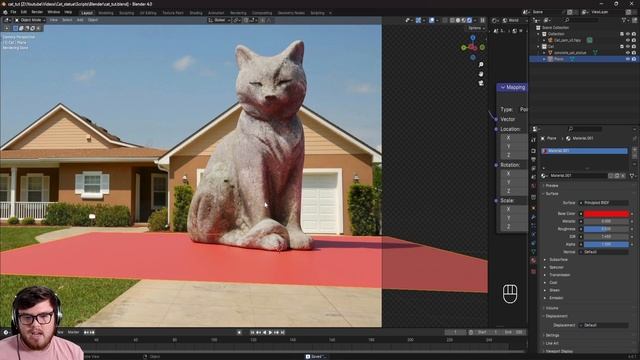Switch to the Layout workspace tab

[87, 13]
